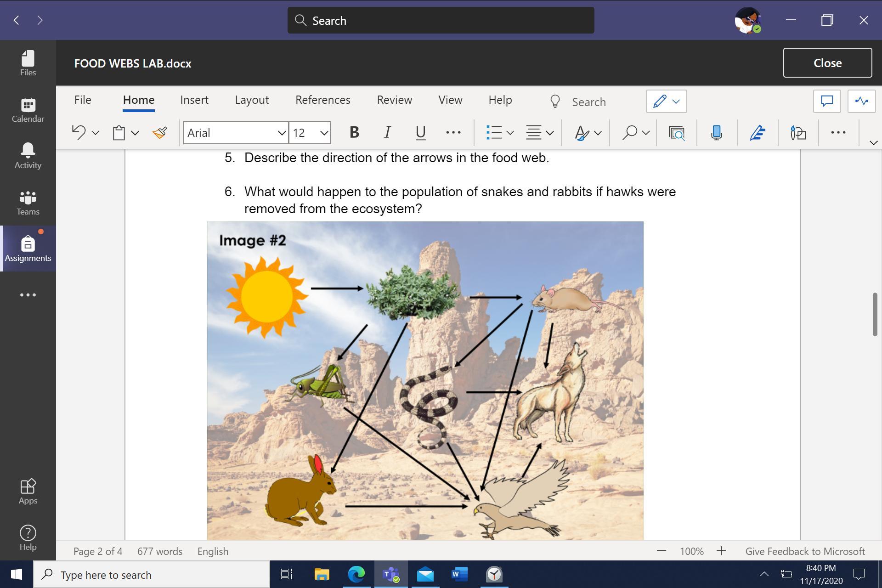Viewport: 882px width, 588px height.
Task: Click Give Feedback to Microsoft link
Action: tap(805, 551)
